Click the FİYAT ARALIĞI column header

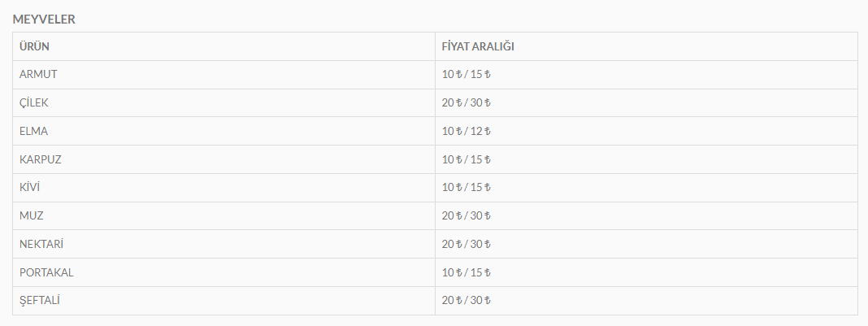(477, 46)
